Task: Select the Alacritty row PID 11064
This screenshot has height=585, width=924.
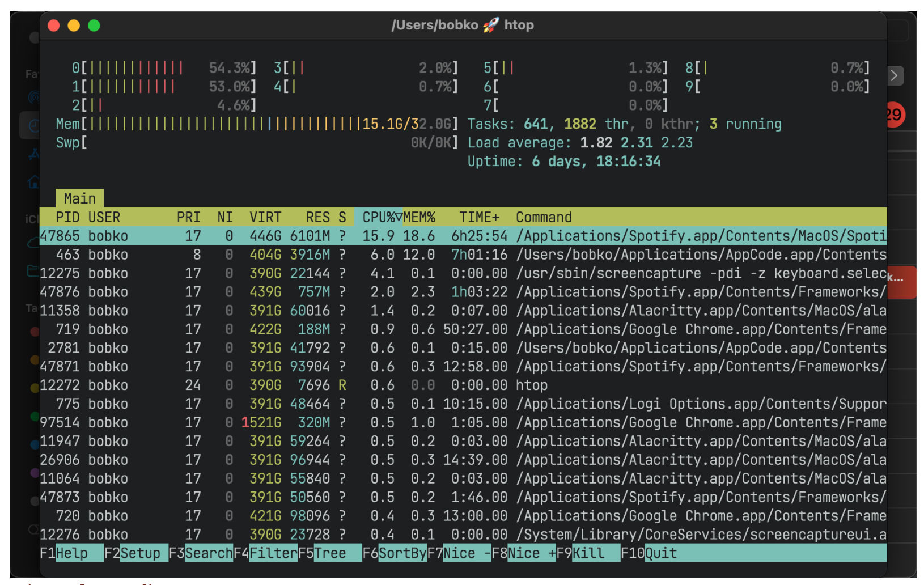Action: (x=463, y=478)
